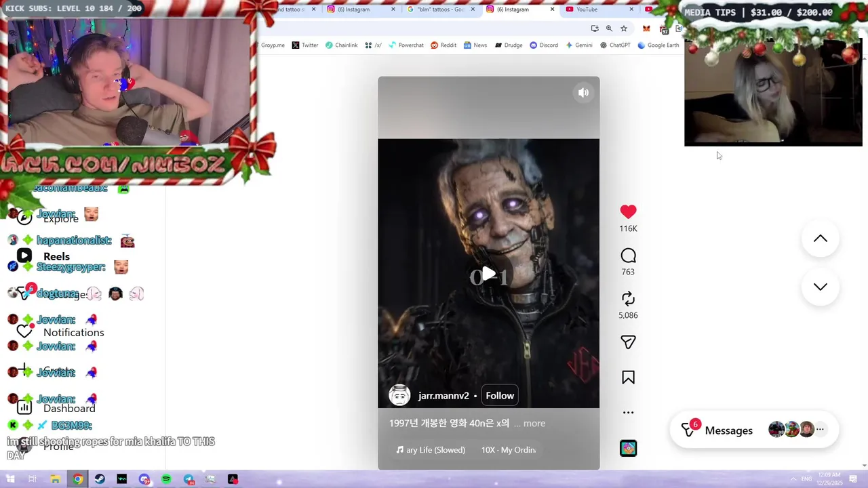
Task: Open the three-dot overflow in Messages pill
Action: pyautogui.click(x=820, y=430)
